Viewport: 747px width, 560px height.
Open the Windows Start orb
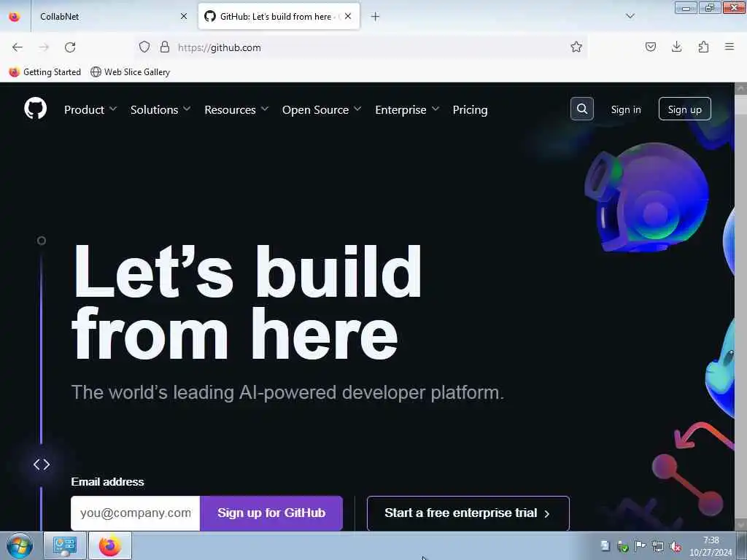[x=20, y=545]
